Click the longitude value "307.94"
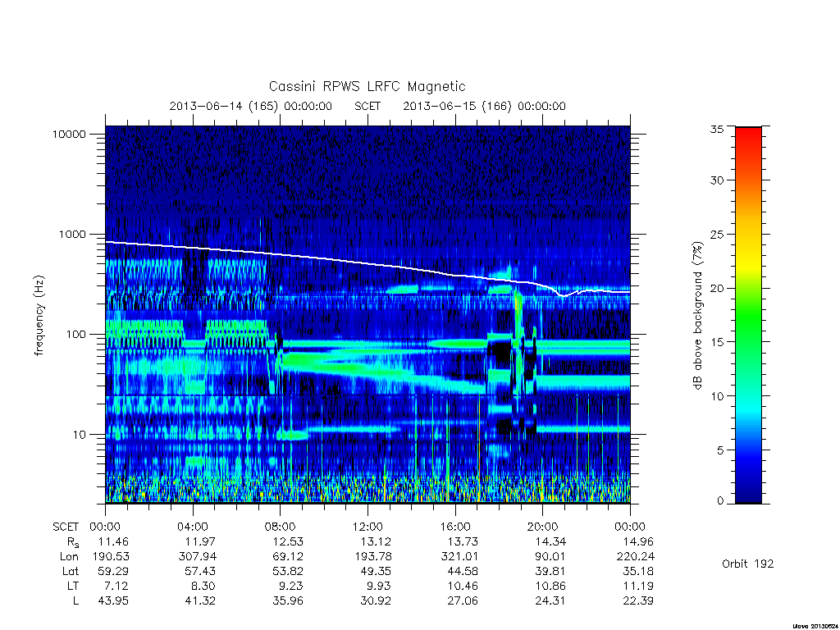This screenshot has height=630, width=840. coord(198,557)
